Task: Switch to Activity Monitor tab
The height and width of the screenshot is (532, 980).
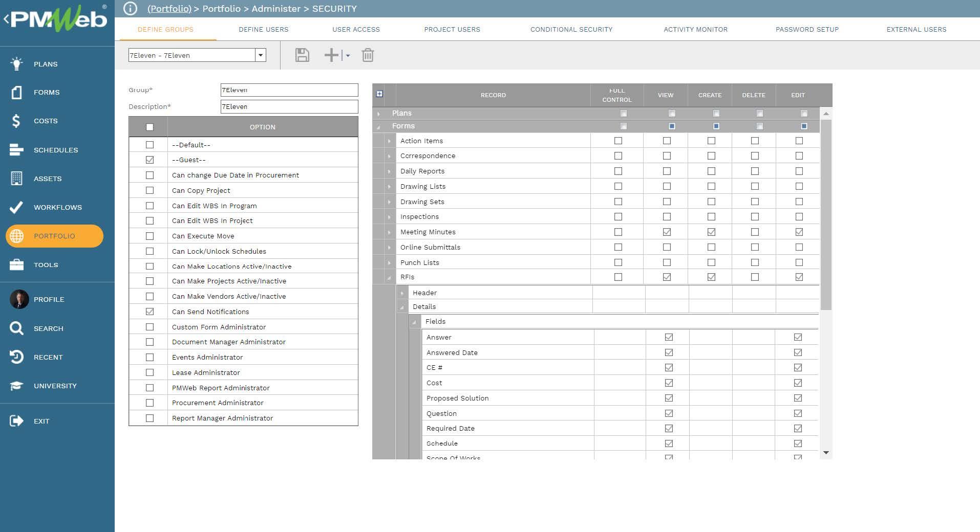Action: [695, 29]
